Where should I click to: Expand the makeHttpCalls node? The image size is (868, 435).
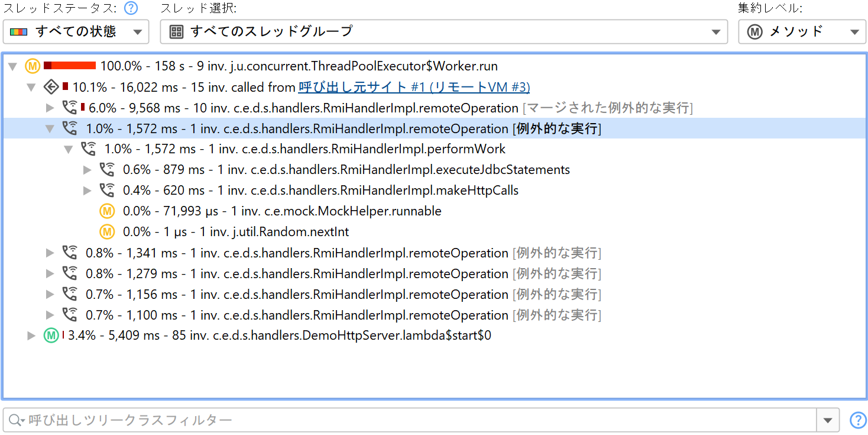[88, 191]
